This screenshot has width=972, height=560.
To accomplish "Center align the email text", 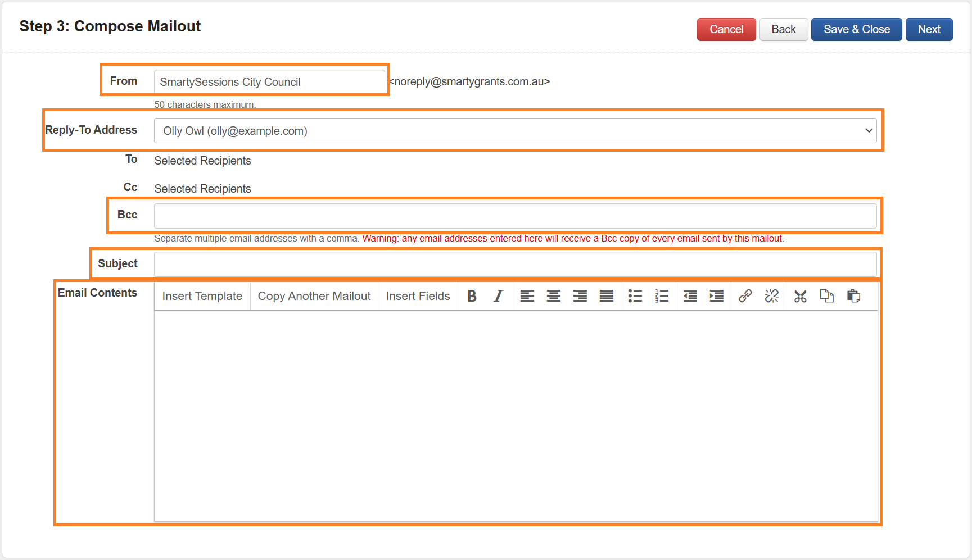I will (553, 296).
